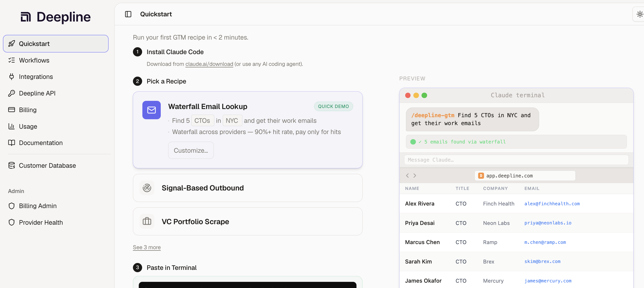This screenshot has height=288, width=644.
Task: Click the Billing Admin shield icon
Action: coord(12,206)
